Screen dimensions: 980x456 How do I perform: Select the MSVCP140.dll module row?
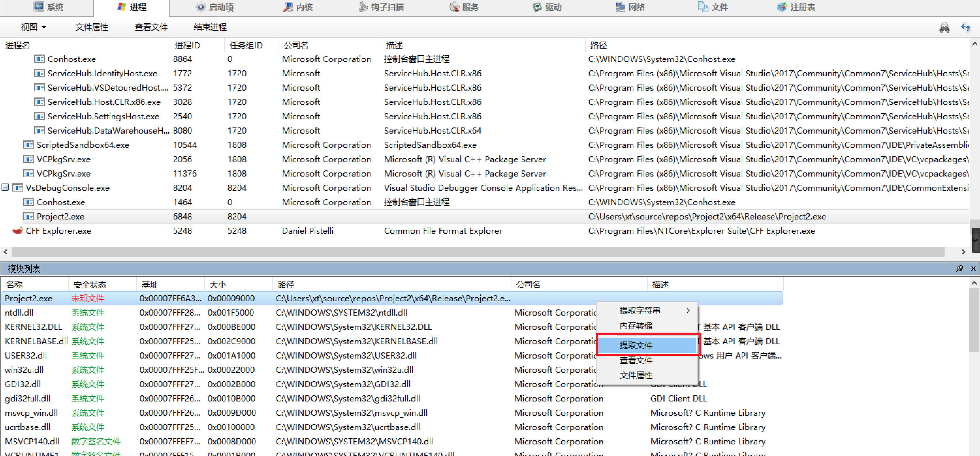392,441
